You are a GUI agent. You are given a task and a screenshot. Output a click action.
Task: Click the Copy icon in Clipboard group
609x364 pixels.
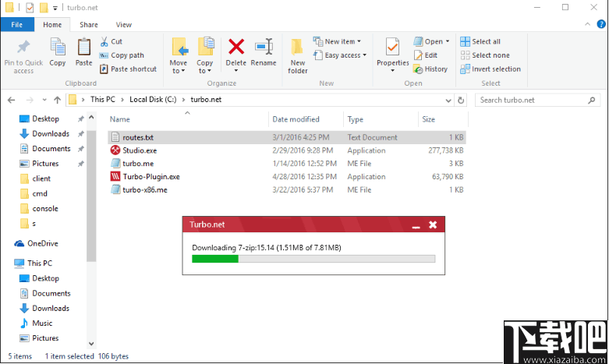(58, 48)
